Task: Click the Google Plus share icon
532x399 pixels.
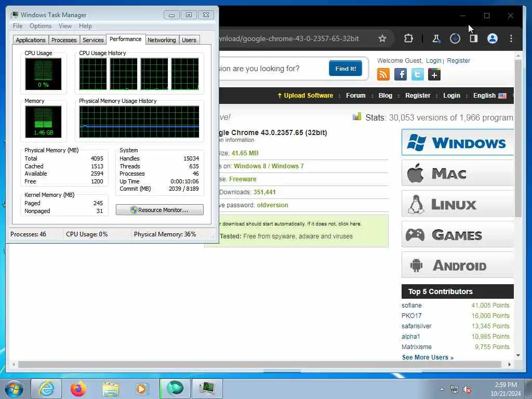Action: point(434,74)
